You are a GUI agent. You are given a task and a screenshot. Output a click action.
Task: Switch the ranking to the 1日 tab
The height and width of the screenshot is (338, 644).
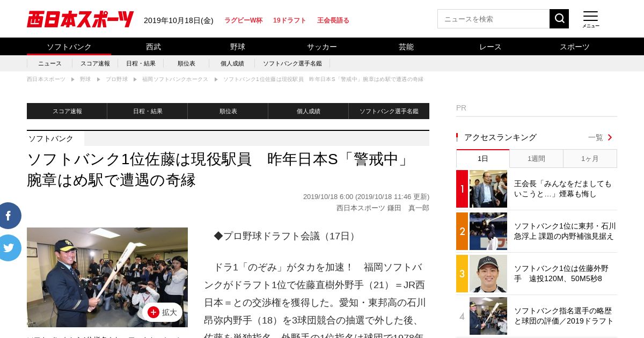(483, 159)
